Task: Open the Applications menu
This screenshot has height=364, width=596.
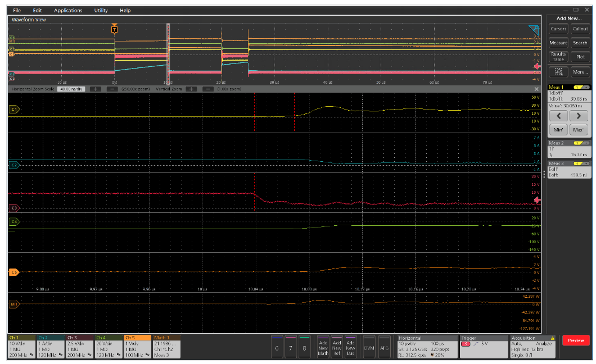Action: tap(67, 10)
